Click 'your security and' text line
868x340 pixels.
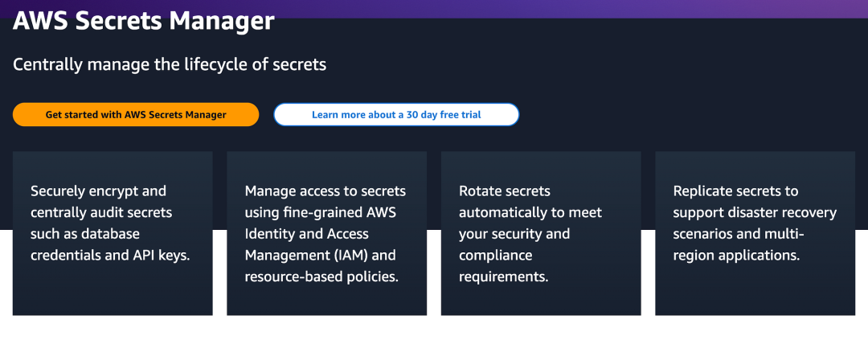514,234
